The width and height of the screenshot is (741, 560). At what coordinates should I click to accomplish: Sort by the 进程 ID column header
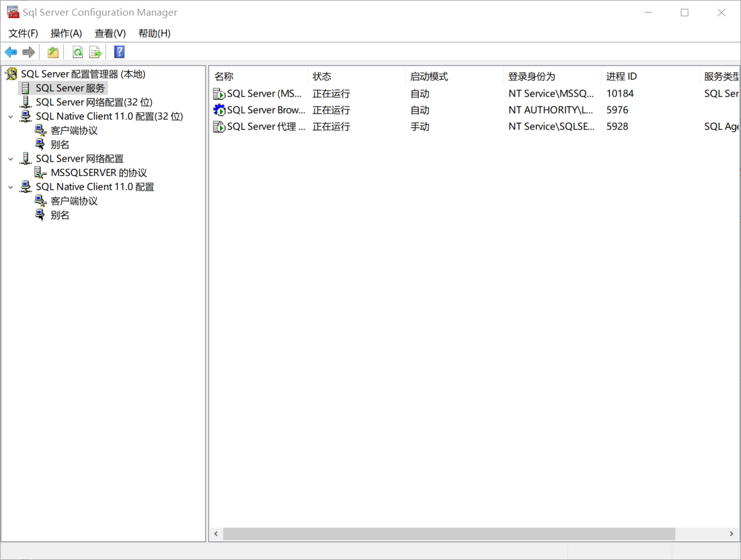click(649, 76)
